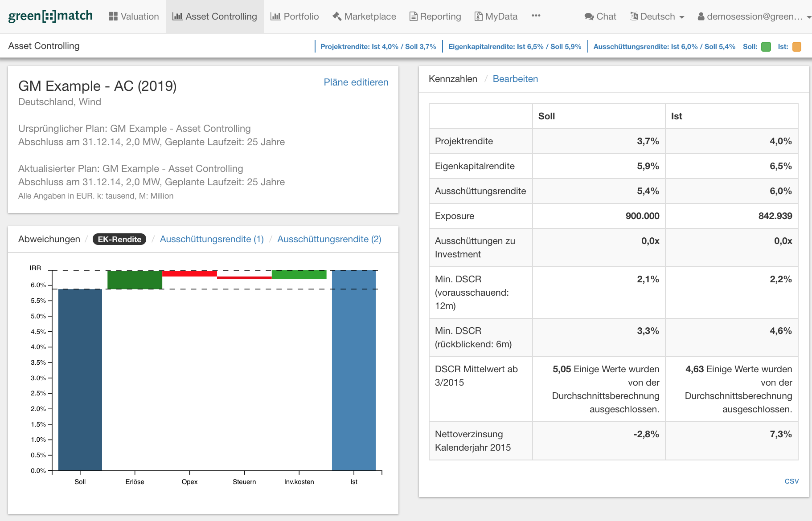Click the Valuation grid icon
This screenshot has width=812, height=521.
click(113, 16)
